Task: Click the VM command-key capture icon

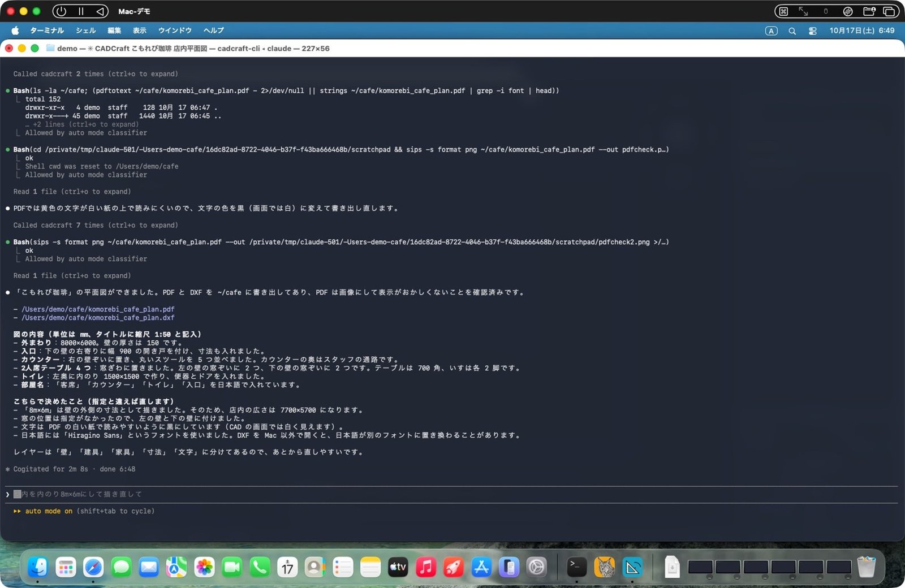Action: 783,11
